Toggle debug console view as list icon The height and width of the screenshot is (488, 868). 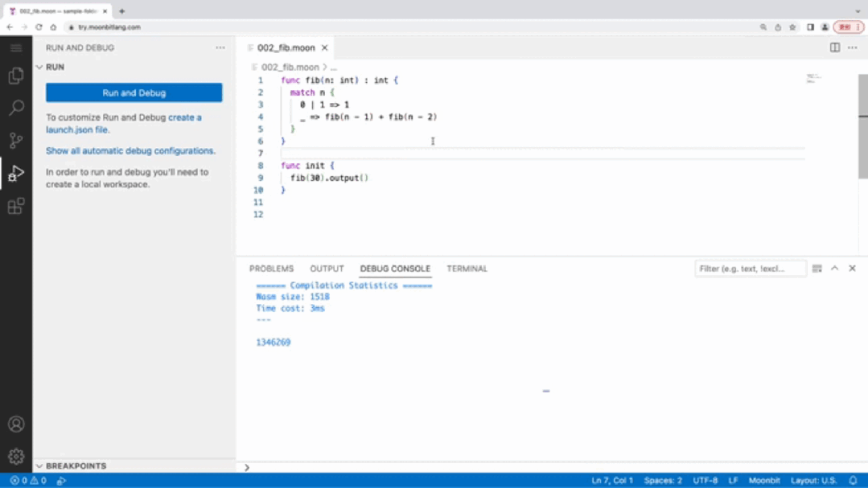(x=817, y=269)
